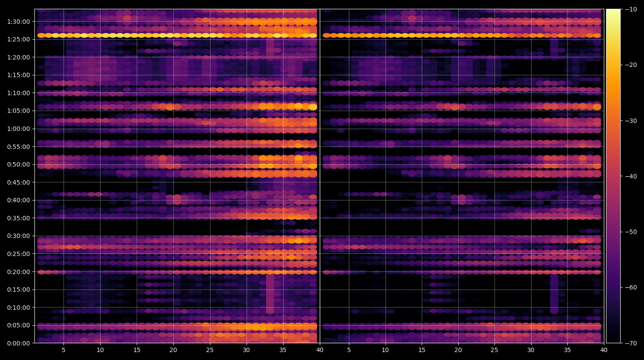Select x-axis label 10 under the left plot

coord(100,350)
